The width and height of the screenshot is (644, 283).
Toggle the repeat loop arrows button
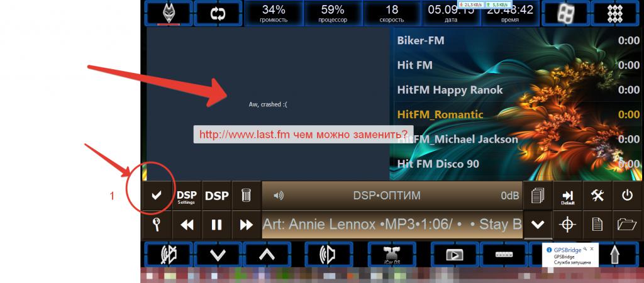coord(218,13)
